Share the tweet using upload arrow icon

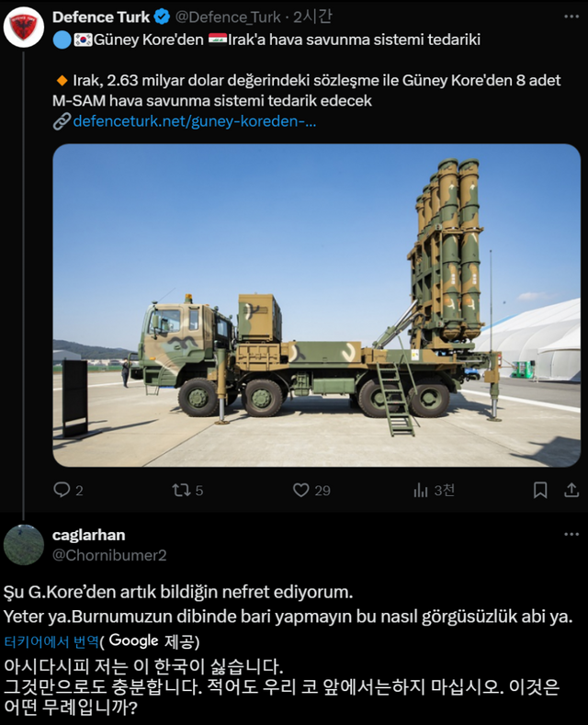(x=571, y=490)
